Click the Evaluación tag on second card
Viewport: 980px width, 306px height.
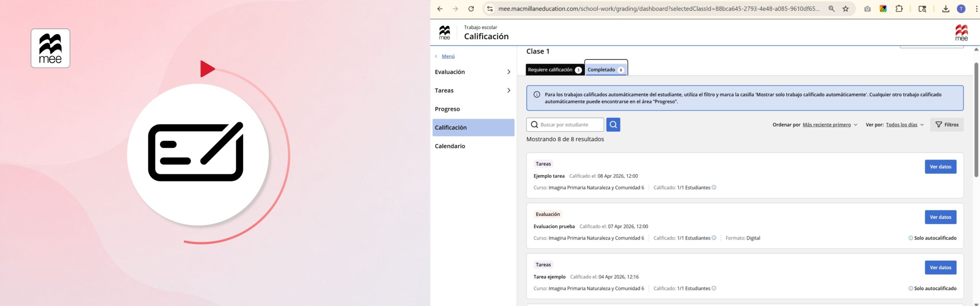[x=548, y=214]
